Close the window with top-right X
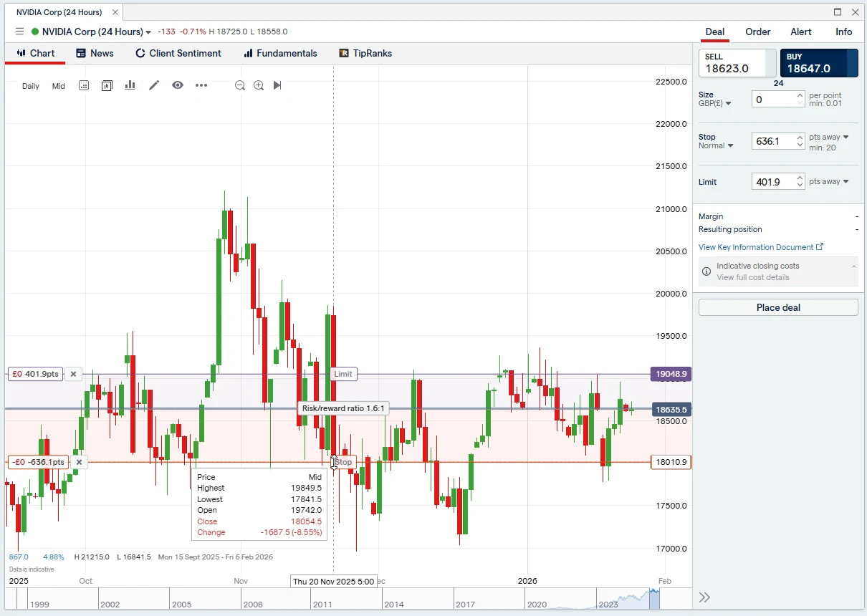Image resolution: width=867 pixels, height=616 pixels. point(855,12)
